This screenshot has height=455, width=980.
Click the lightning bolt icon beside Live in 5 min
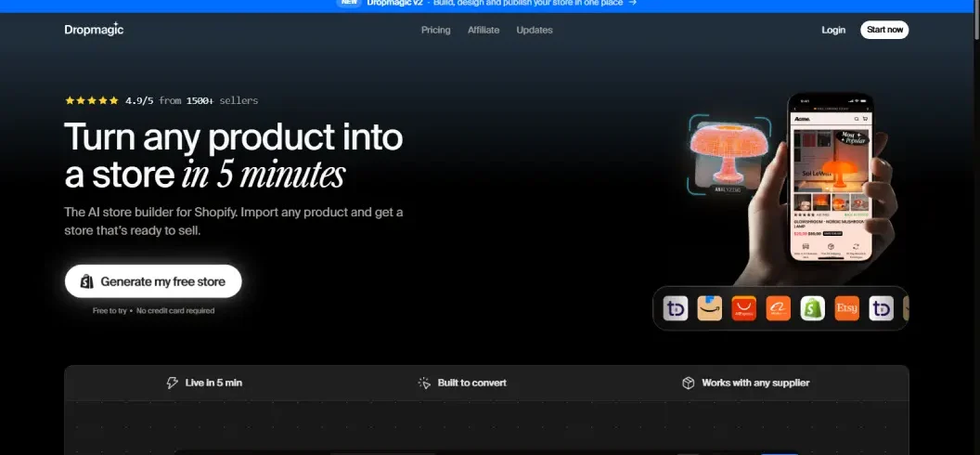[172, 383]
